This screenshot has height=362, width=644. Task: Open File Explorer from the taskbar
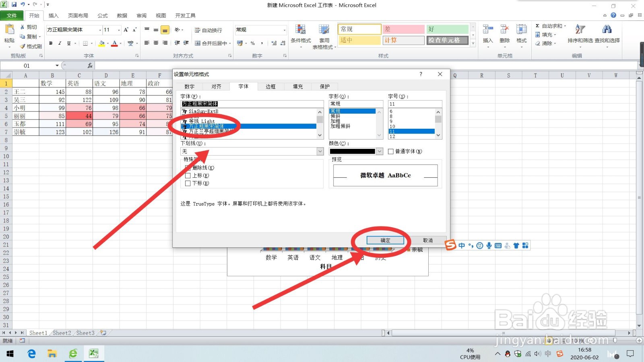click(x=52, y=354)
